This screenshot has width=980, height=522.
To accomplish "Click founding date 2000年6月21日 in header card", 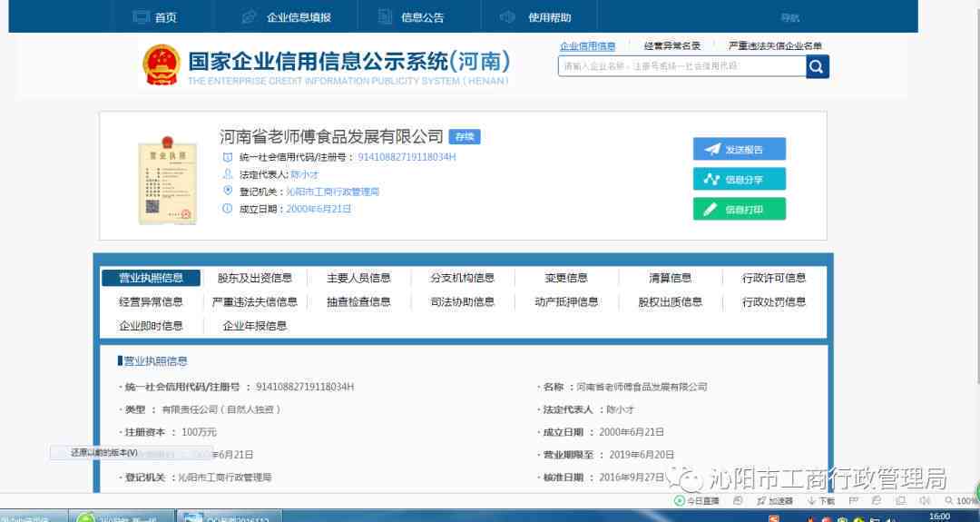I will click(318, 209).
